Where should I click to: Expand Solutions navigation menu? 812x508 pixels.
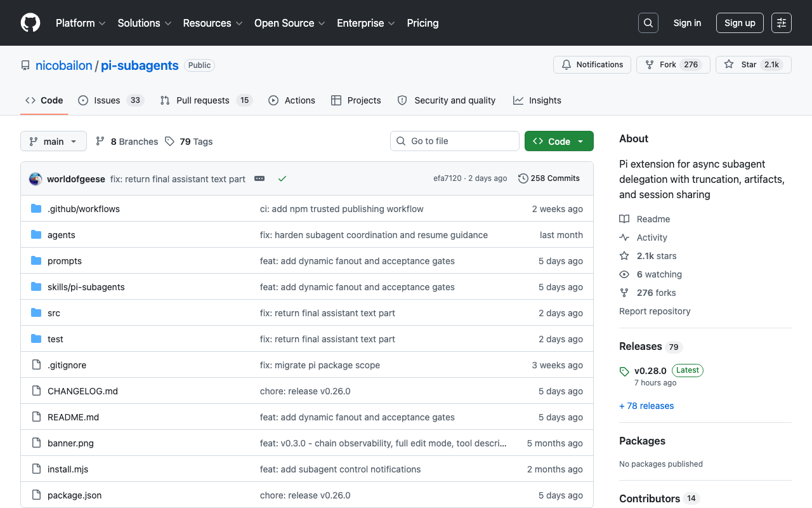145,23
